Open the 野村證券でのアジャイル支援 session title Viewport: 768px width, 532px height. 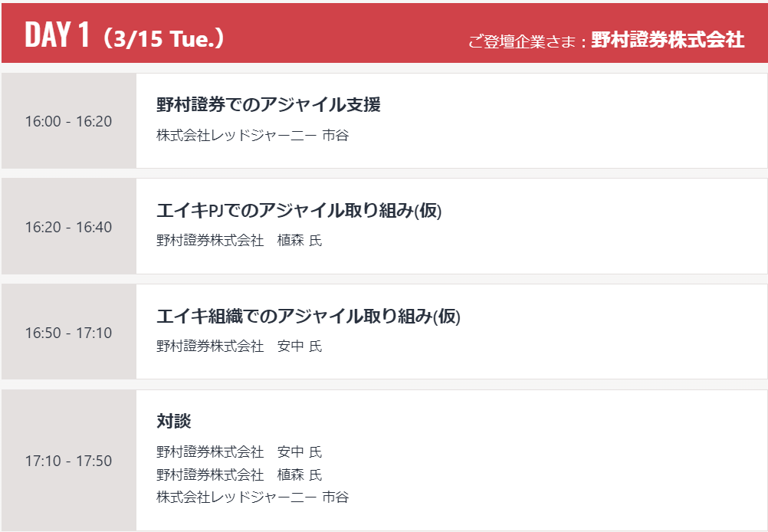268,105
